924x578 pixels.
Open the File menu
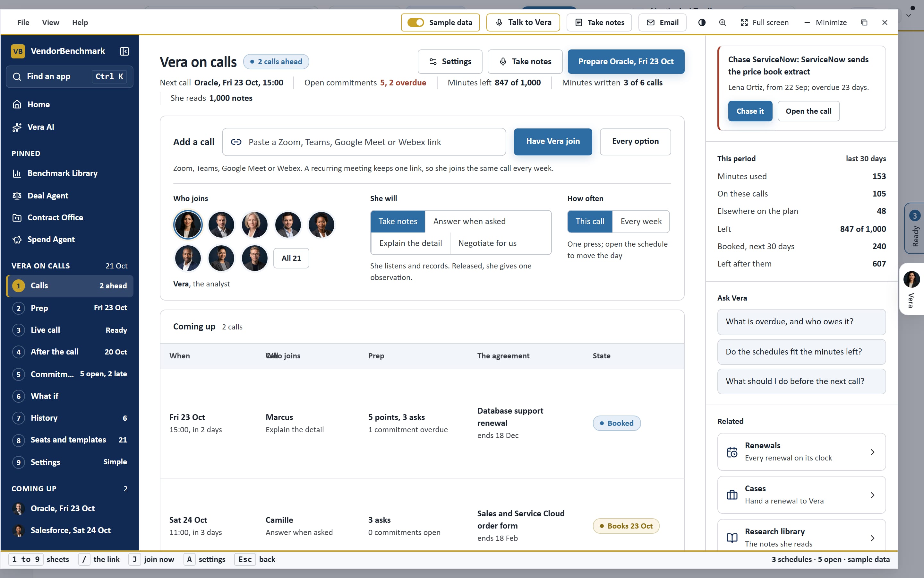[x=23, y=22]
